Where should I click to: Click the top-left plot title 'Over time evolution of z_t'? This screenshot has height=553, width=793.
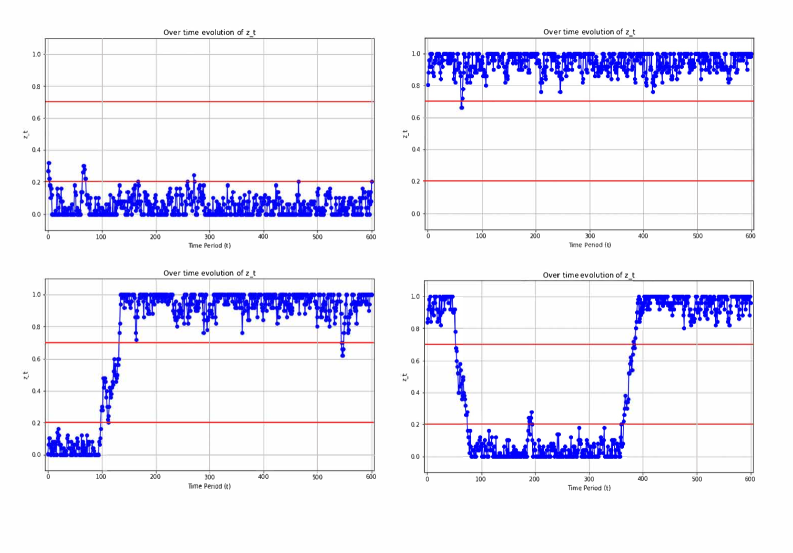pos(209,32)
